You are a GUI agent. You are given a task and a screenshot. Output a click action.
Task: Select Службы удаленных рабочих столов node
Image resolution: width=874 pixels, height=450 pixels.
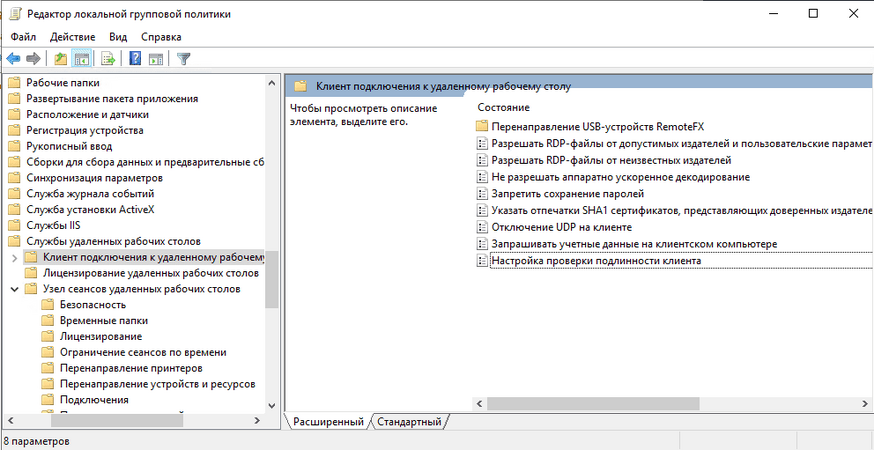114,241
